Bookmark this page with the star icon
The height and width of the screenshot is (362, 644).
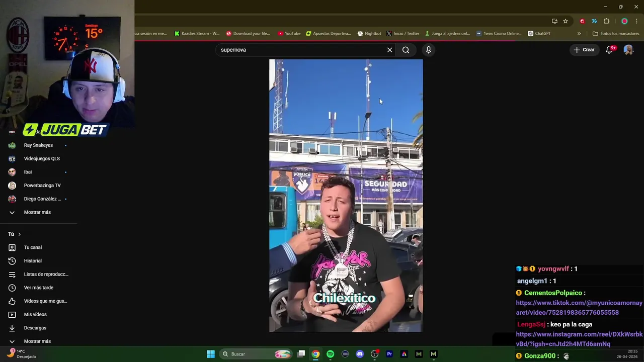coord(566,21)
